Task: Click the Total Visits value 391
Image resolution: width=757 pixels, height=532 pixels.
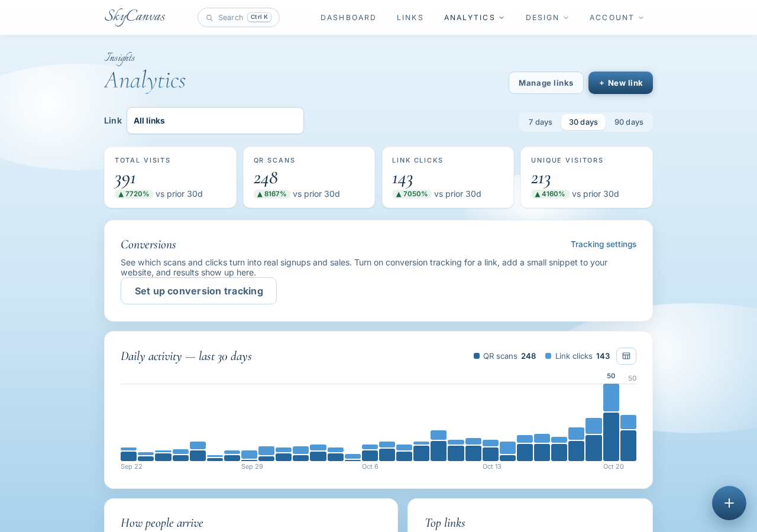Action: (125, 178)
